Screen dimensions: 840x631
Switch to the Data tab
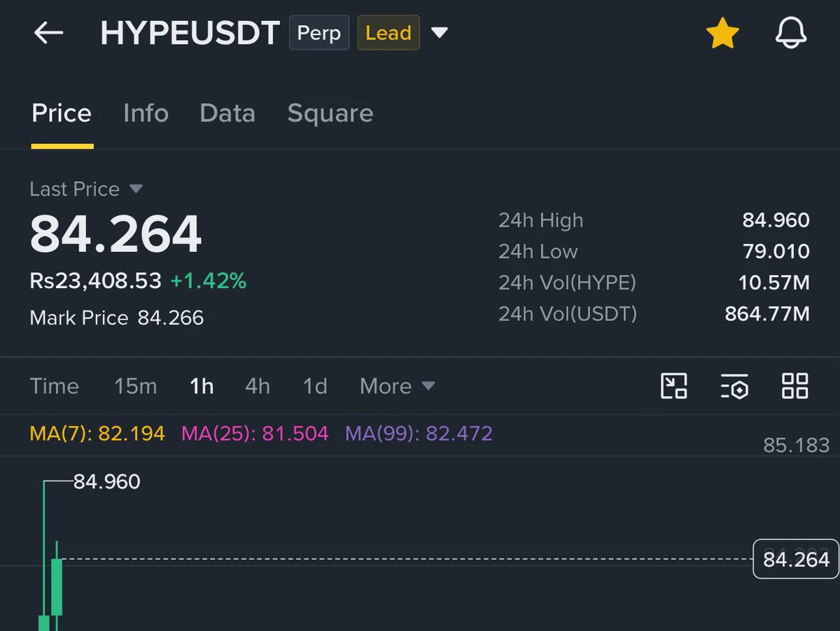pyautogui.click(x=227, y=113)
